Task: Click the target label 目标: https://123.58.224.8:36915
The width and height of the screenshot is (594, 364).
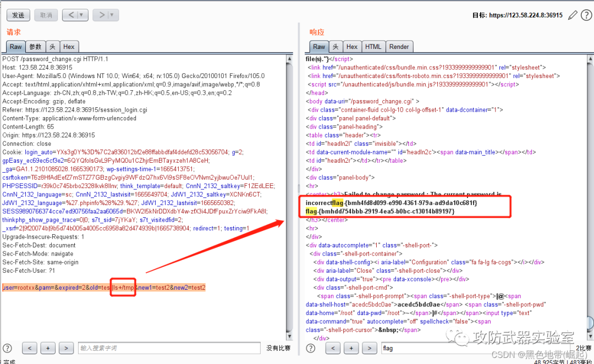Action: point(517,15)
